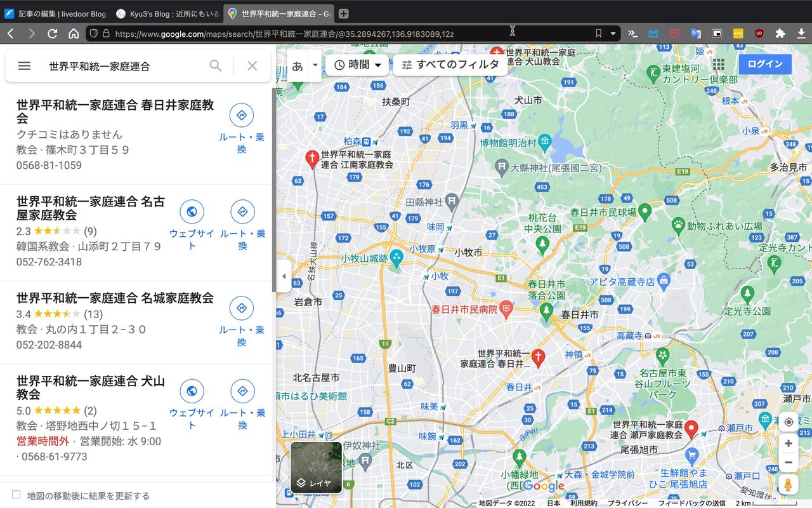Click the あ input tools button

pos(298,66)
